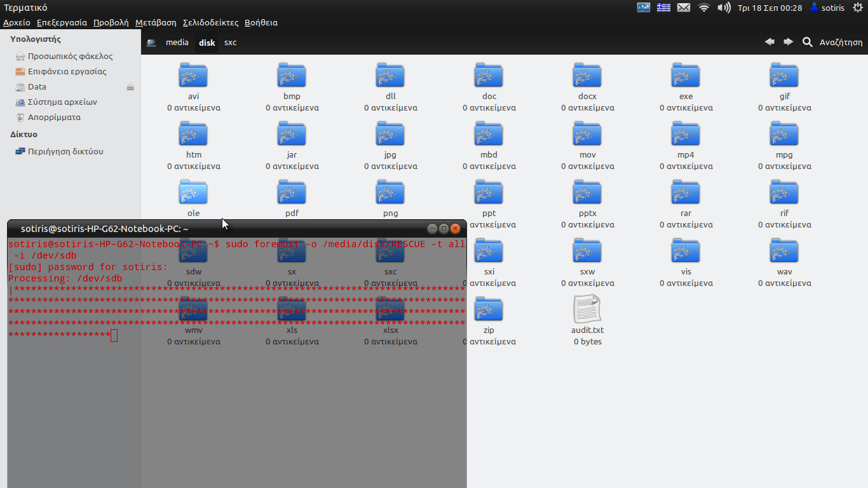Open the Σελιδοδείκτες menu
This screenshot has width=868, height=488.
point(210,22)
